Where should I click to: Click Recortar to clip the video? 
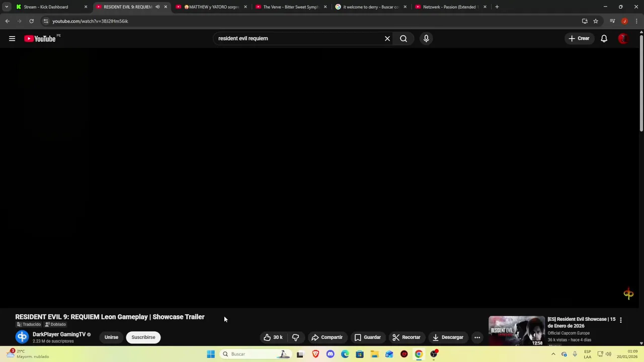pyautogui.click(x=407, y=337)
